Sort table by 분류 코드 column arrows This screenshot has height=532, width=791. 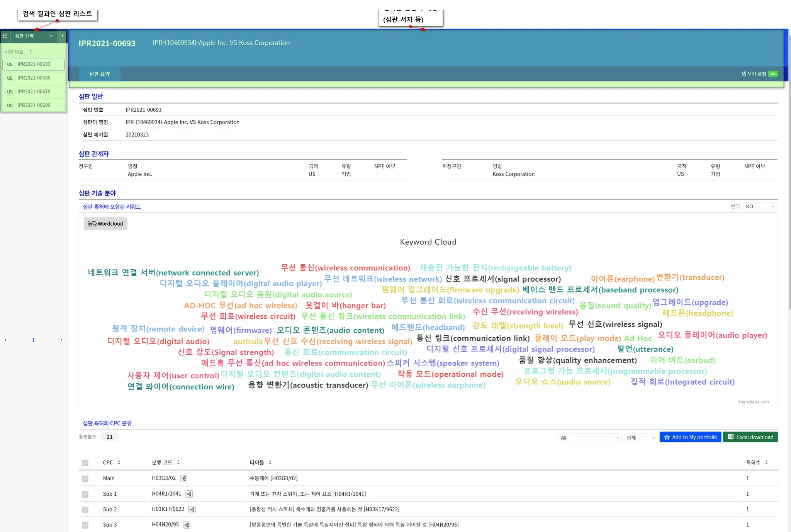[178, 462]
